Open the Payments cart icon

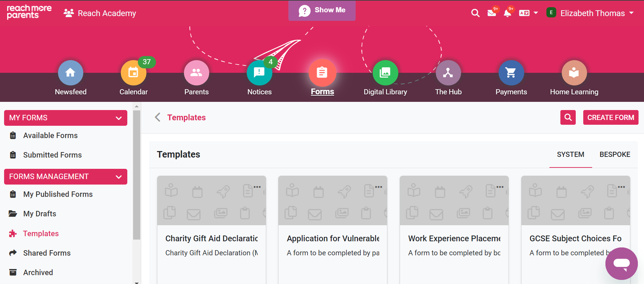click(511, 73)
